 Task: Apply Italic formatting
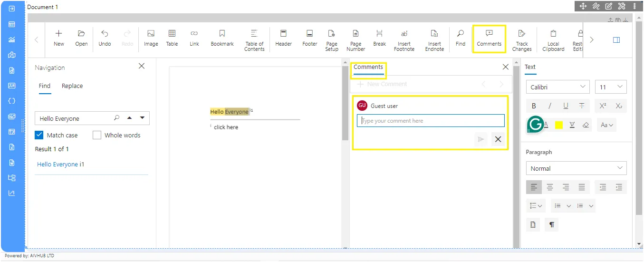point(550,106)
